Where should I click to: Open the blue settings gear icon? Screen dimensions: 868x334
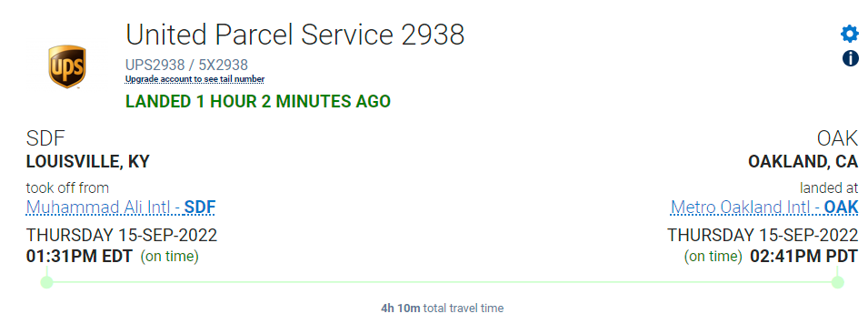(850, 35)
